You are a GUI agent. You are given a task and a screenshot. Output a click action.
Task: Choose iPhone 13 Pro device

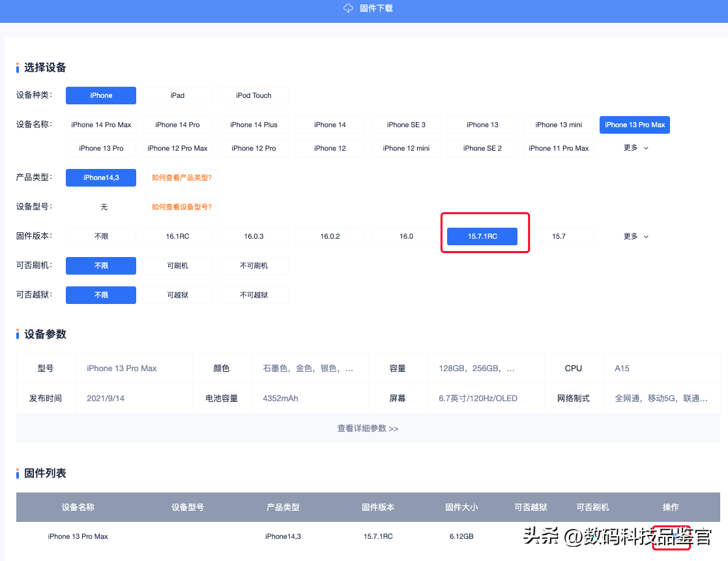pyautogui.click(x=101, y=148)
